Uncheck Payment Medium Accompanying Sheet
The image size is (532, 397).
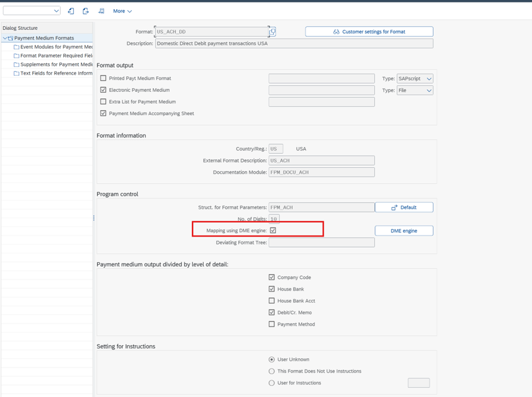[103, 113]
